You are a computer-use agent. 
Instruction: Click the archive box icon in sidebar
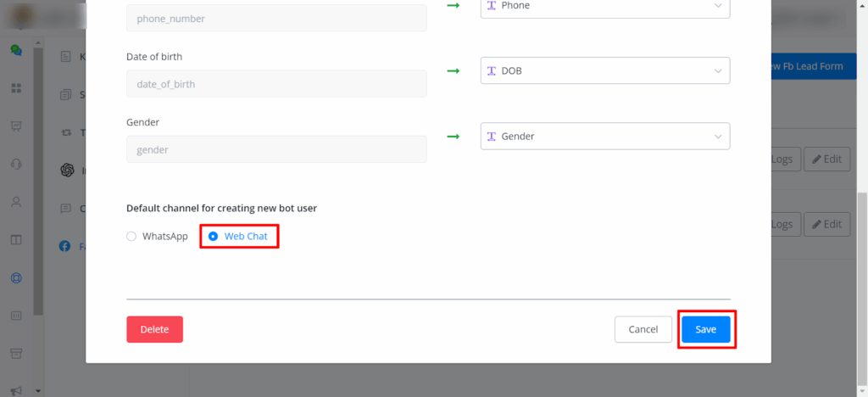[x=16, y=353]
